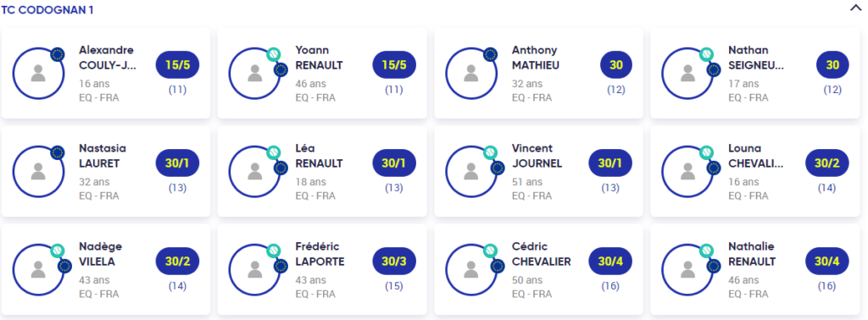Open Yoann RENAULT's name link

[x=319, y=58]
